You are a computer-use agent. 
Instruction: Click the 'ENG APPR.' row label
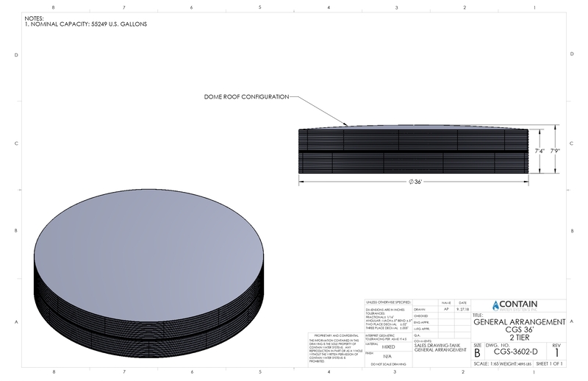click(421, 322)
